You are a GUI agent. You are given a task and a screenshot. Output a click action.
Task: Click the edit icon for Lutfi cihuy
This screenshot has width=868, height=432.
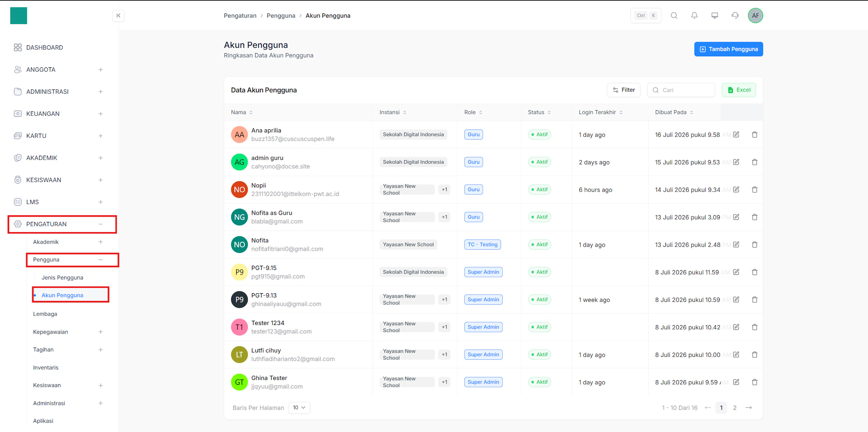736,354
